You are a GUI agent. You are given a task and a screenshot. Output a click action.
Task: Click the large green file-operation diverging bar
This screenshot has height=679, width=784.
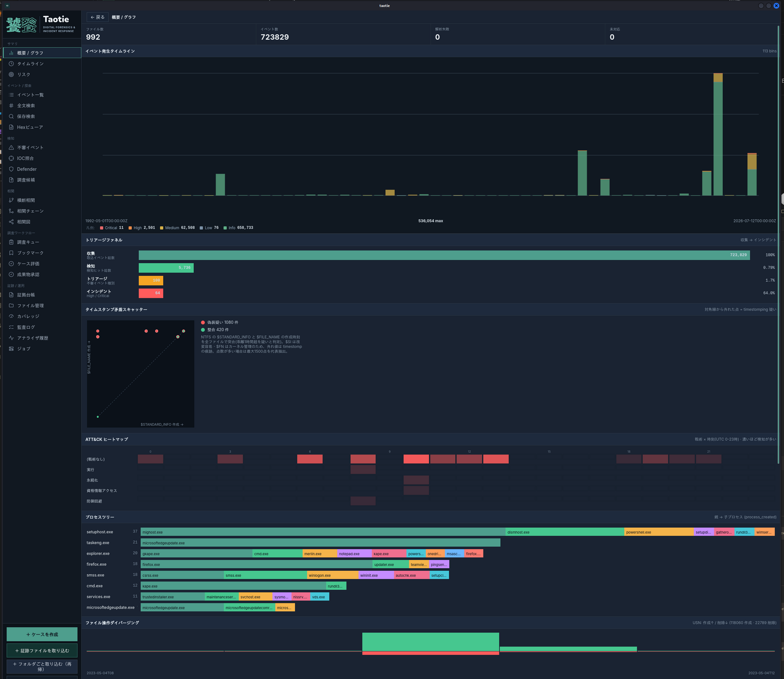pyautogui.click(x=431, y=642)
